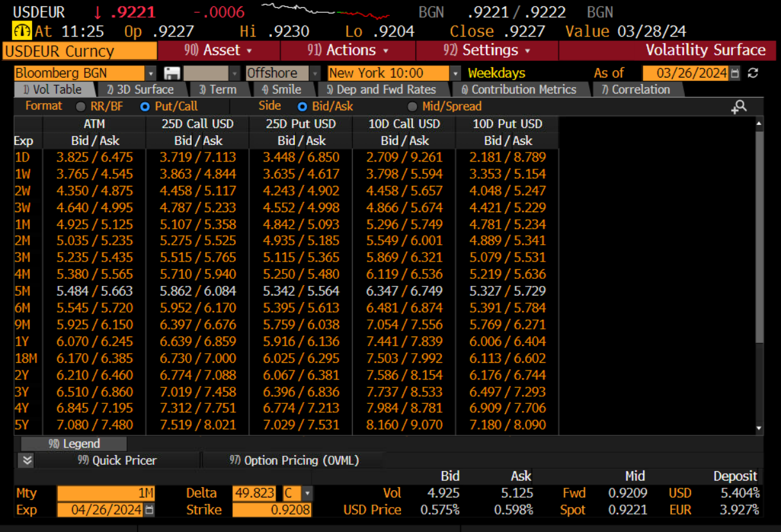781x532 pixels.
Task: Open the New York 10:00 time dropdown
Action: click(455, 73)
